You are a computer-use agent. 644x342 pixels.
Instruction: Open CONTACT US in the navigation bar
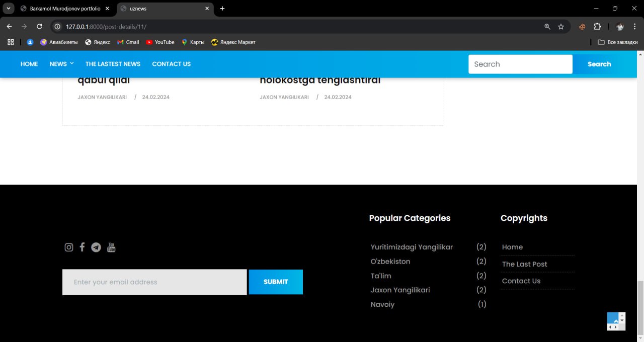(x=171, y=64)
